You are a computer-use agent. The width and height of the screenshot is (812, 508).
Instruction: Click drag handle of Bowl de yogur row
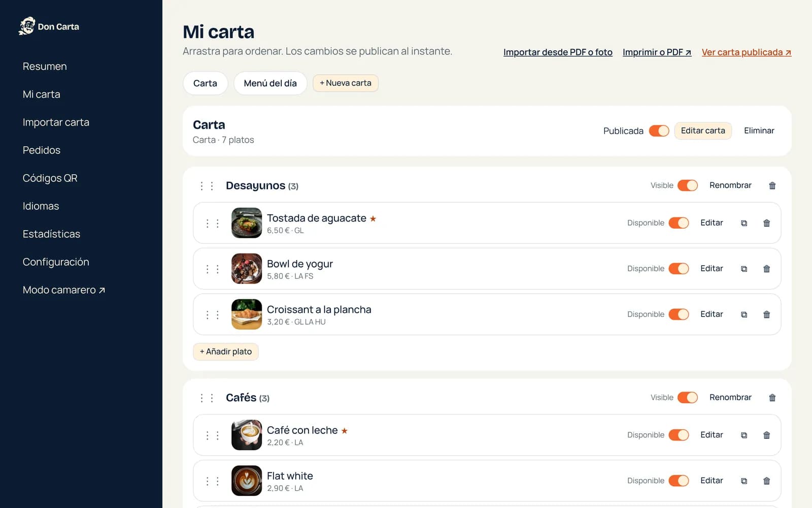[212, 269]
